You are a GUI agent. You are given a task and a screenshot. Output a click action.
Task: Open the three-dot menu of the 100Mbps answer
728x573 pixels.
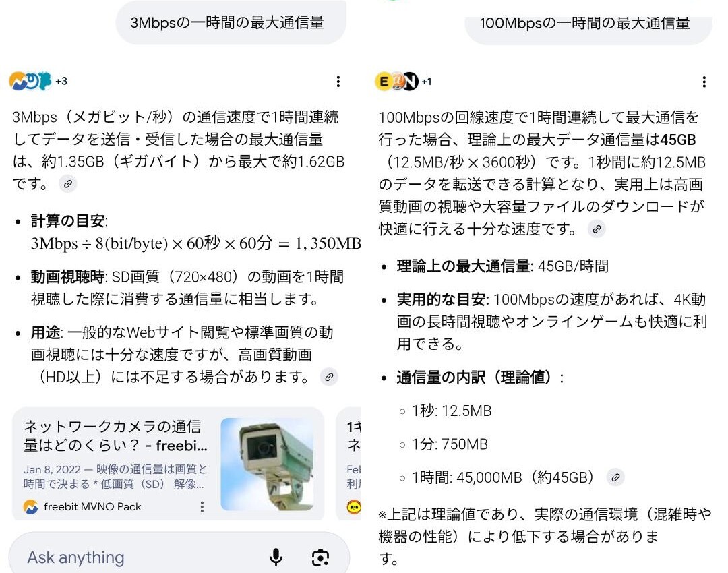[x=704, y=82]
